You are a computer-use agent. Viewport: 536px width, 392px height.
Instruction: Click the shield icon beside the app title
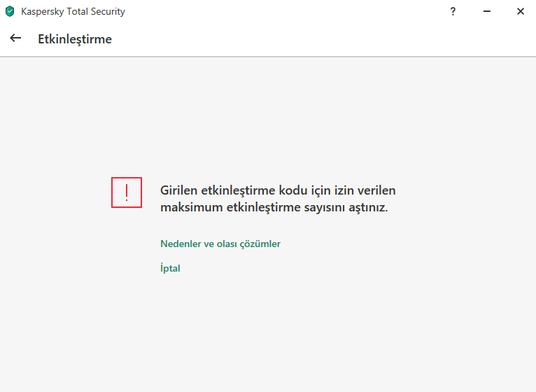(10, 11)
